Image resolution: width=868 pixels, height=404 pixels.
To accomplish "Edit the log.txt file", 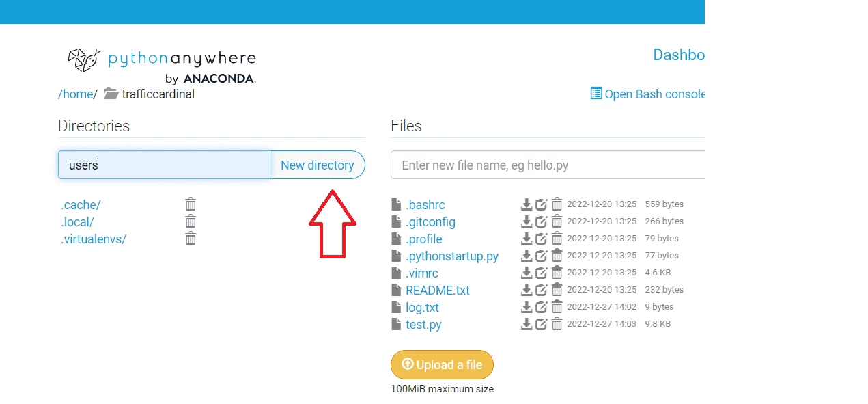I will (x=542, y=307).
